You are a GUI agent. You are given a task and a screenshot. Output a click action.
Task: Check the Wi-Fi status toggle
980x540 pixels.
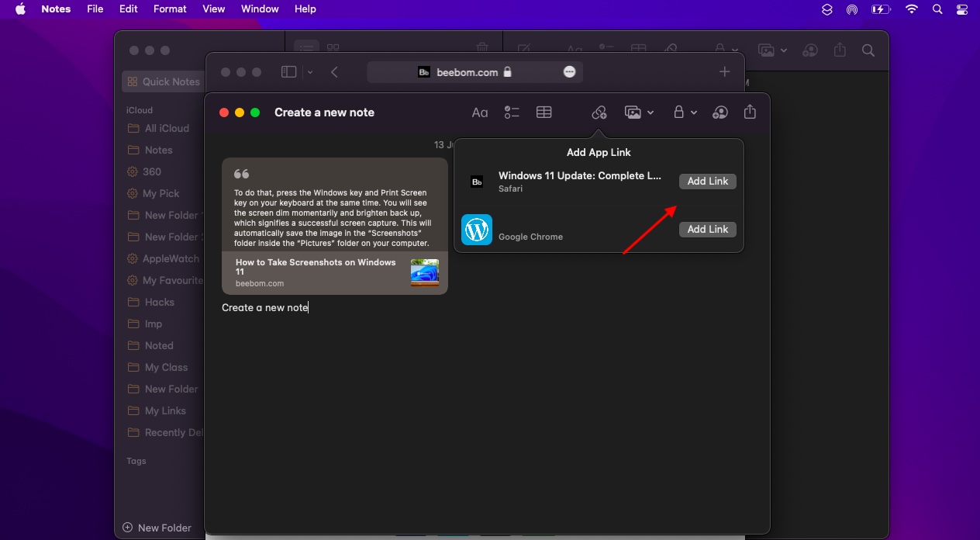(x=911, y=9)
